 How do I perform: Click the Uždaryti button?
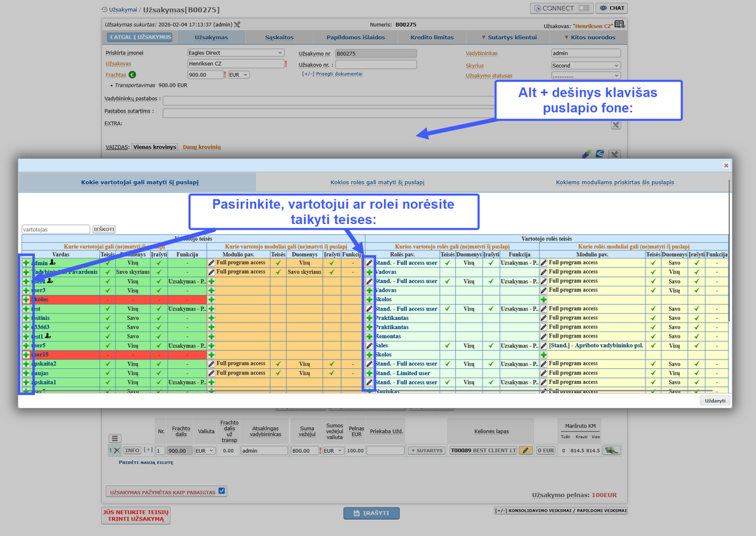coord(715,401)
